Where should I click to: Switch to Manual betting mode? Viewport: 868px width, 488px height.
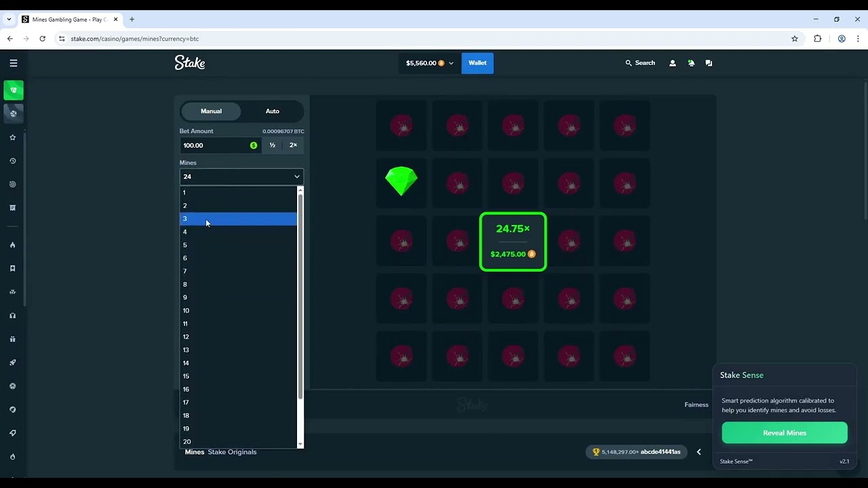coord(211,111)
